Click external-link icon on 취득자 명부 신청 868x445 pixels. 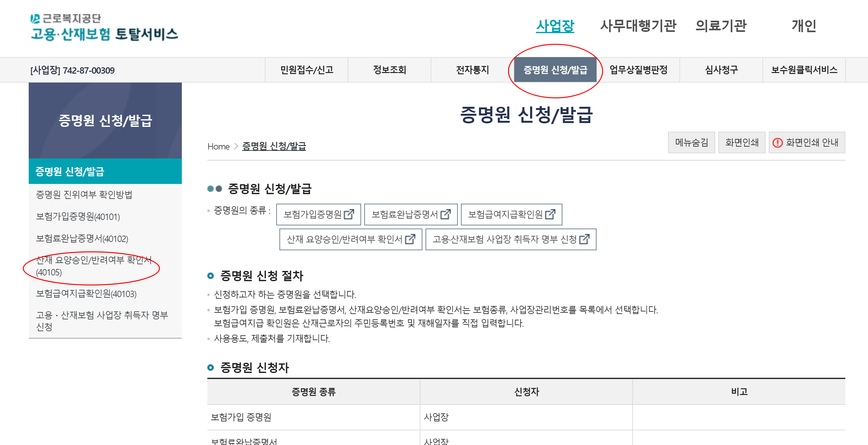pyautogui.click(x=584, y=239)
